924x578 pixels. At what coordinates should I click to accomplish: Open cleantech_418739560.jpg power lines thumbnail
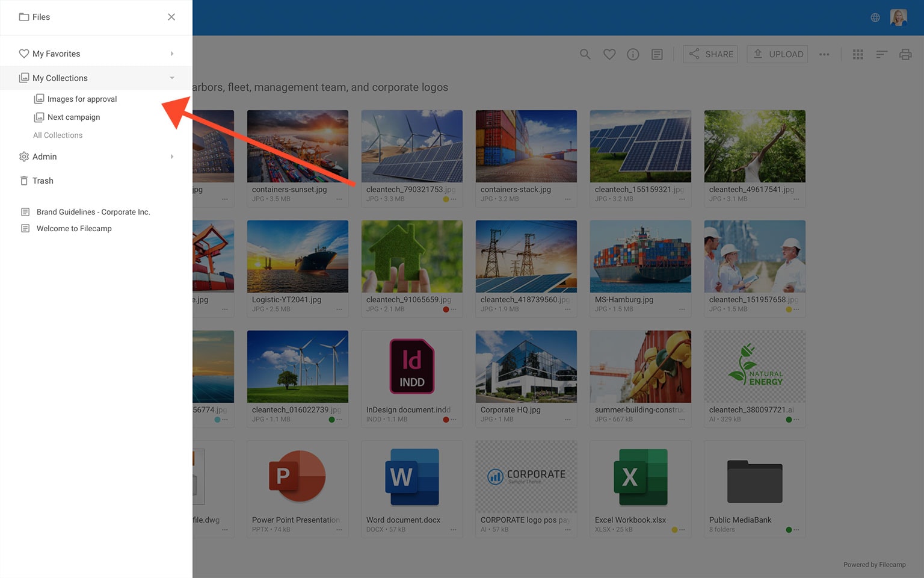pyautogui.click(x=526, y=256)
